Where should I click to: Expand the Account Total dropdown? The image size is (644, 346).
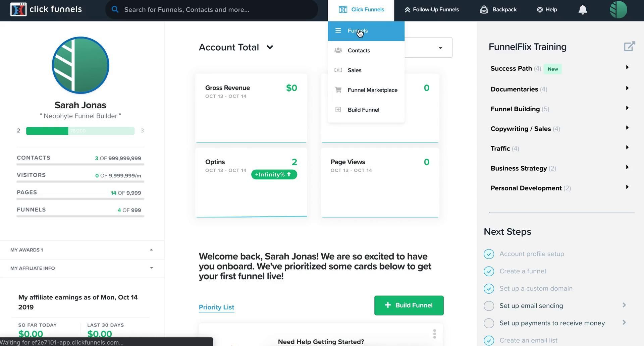pos(270,47)
